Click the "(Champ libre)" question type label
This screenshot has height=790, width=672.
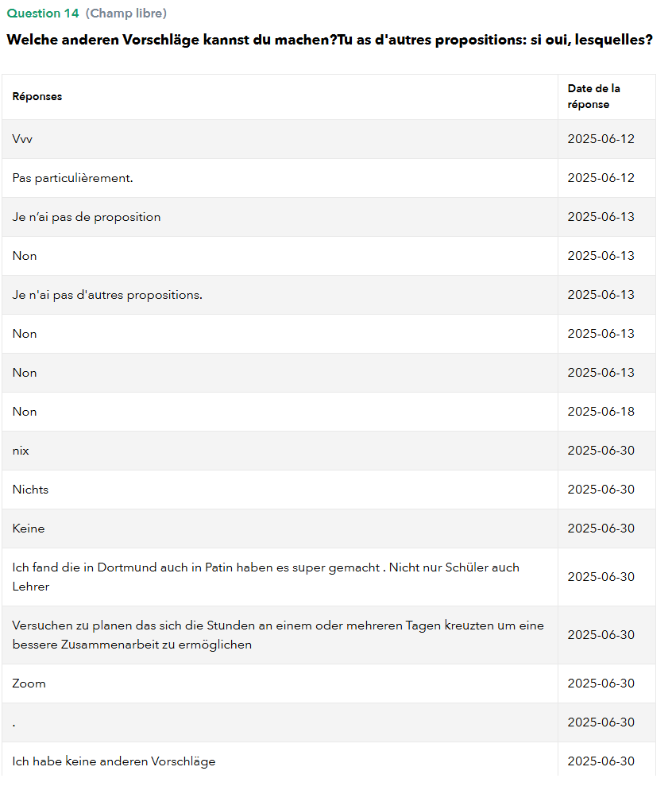coord(126,14)
